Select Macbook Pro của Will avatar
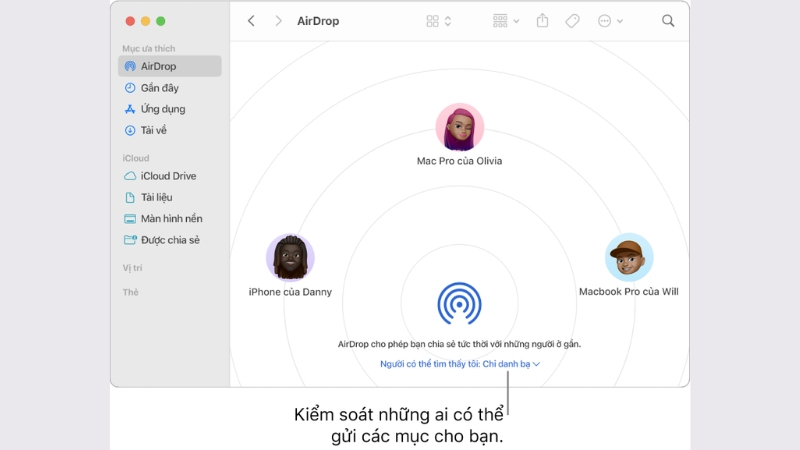The width and height of the screenshot is (800, 450). point(629,259)
